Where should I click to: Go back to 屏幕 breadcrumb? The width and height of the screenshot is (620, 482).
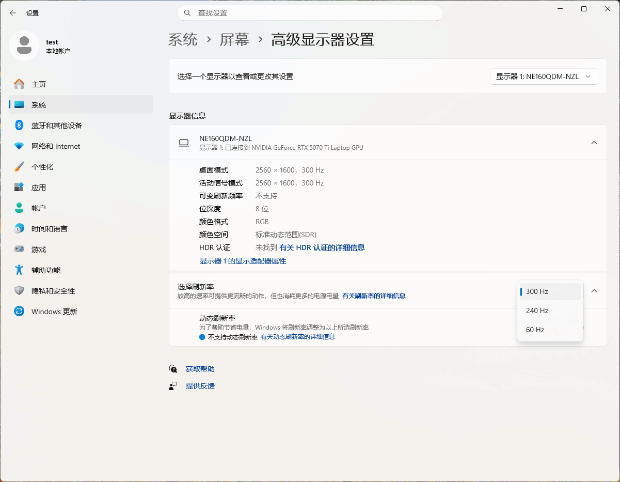[234, 40]
